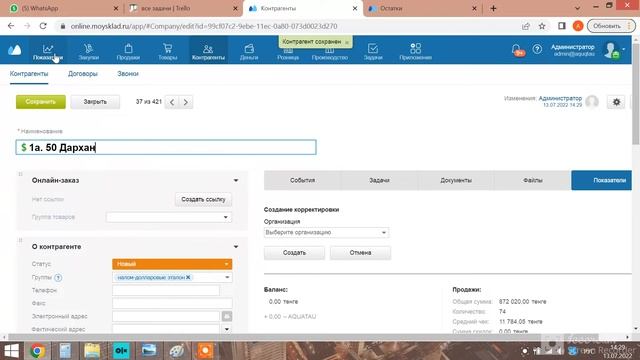
Task: Switch to the Контрагенты subtab
Action: (29, 74)
